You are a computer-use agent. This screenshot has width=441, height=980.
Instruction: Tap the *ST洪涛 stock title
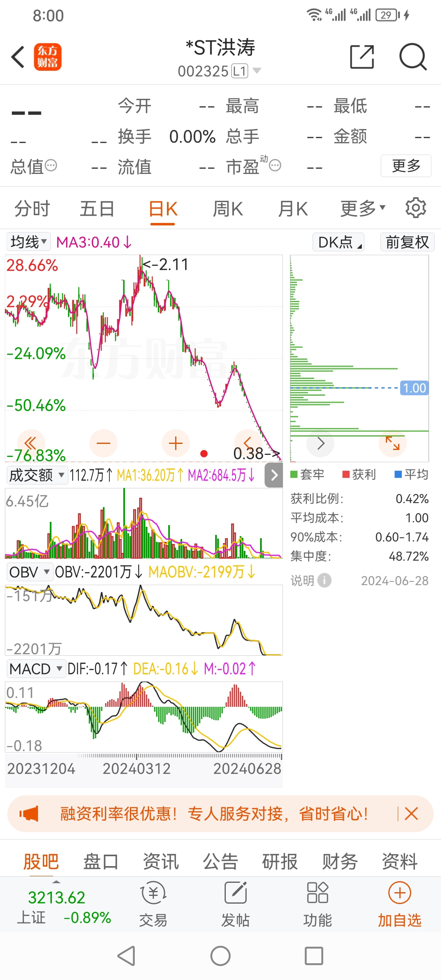pyautogui.click(x=220, y=48)
